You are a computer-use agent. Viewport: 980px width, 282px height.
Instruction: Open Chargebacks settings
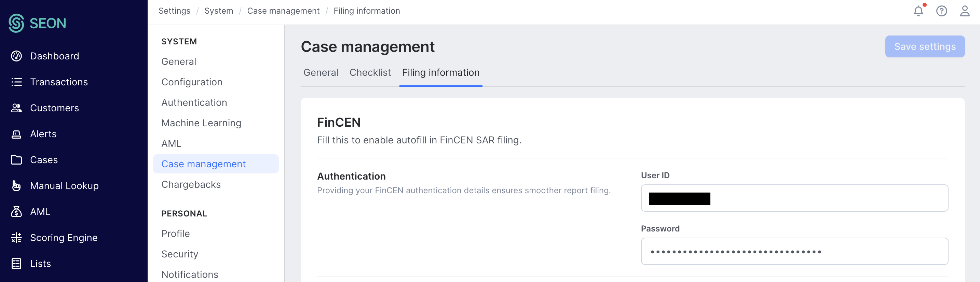coord(191,184)
